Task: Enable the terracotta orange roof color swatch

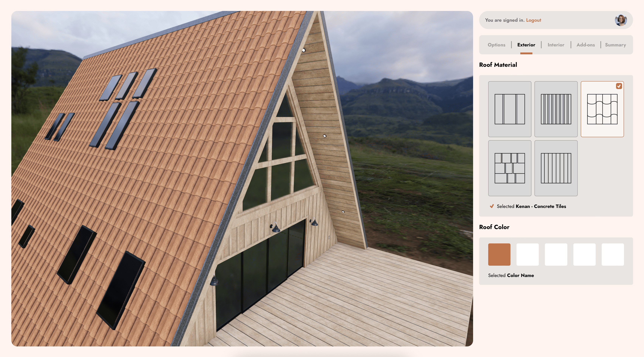Action: tap(499, 255)
